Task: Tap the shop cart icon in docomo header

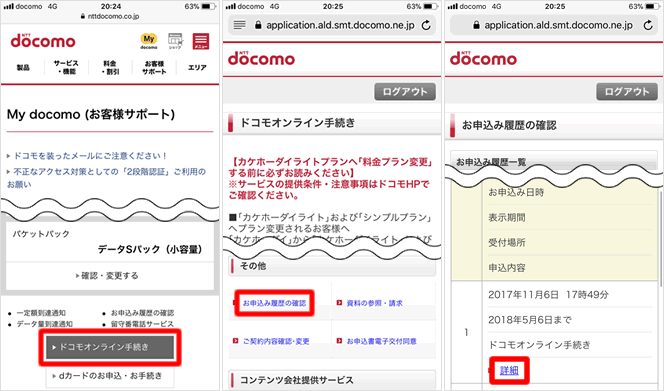Action: click(x=175, y=41)
